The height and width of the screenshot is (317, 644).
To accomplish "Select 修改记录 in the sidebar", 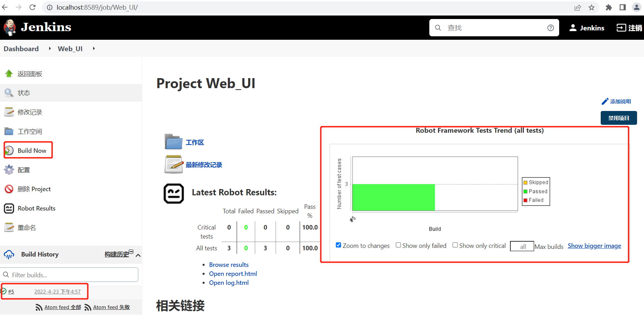I will 30,112.
